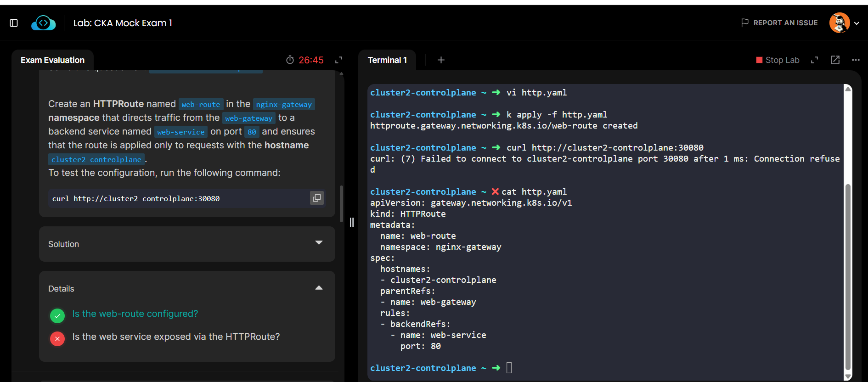Switch to the Exam Evaluation tab

[x=53, y=60]
